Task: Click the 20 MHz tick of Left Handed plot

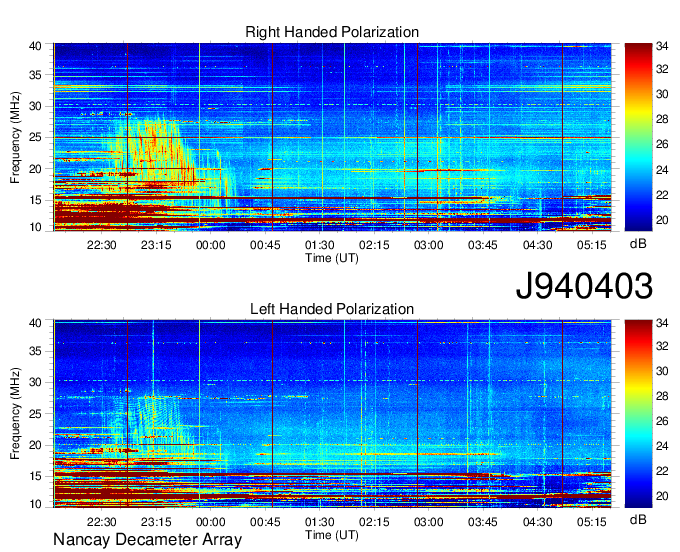Action: (x=35, y=445)
